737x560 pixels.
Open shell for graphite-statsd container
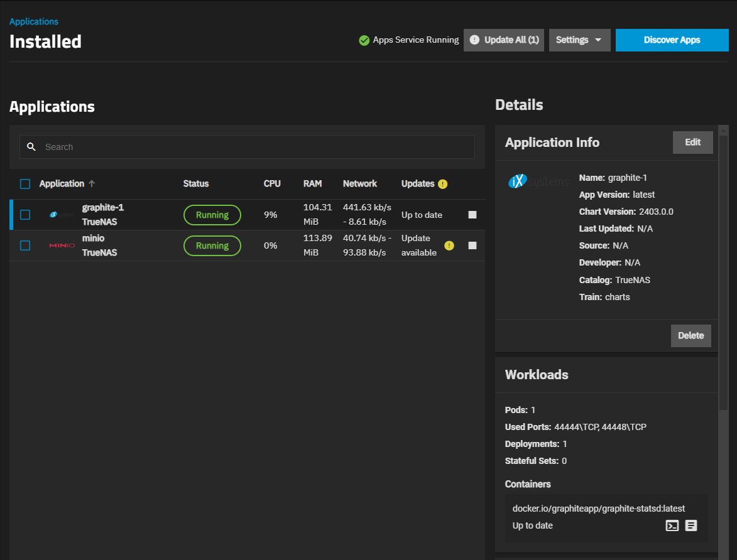[672, 526]
